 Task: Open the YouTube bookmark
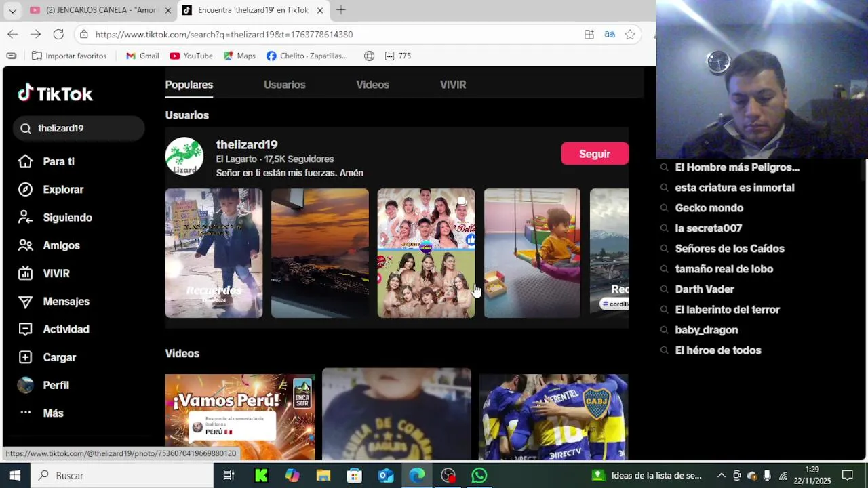pos(191,56)
